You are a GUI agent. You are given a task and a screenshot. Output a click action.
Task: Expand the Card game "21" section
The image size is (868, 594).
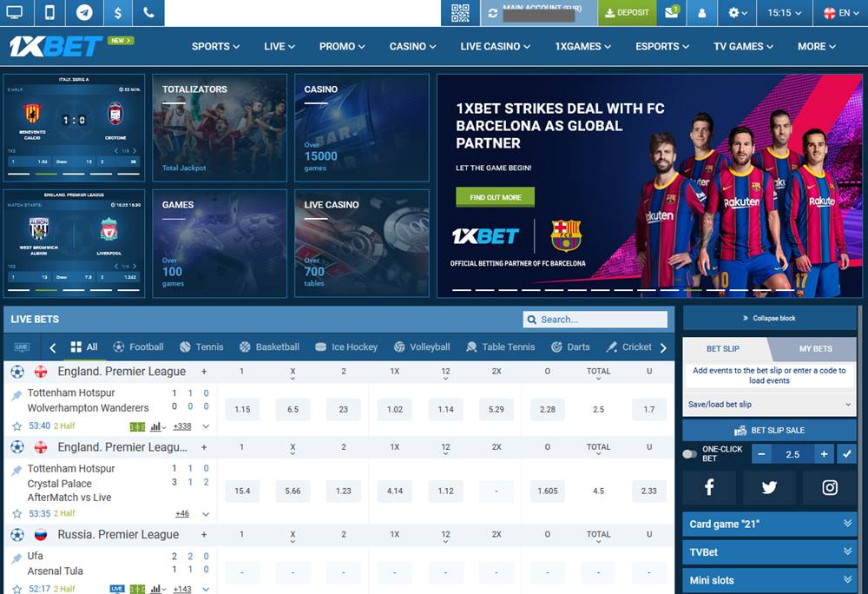coord(768,524)
